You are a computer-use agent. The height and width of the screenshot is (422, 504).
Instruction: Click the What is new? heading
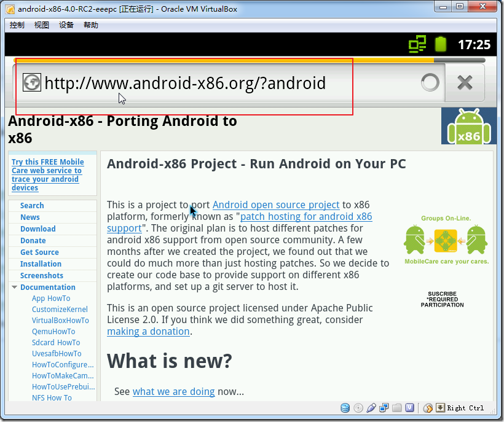point(170,361)
